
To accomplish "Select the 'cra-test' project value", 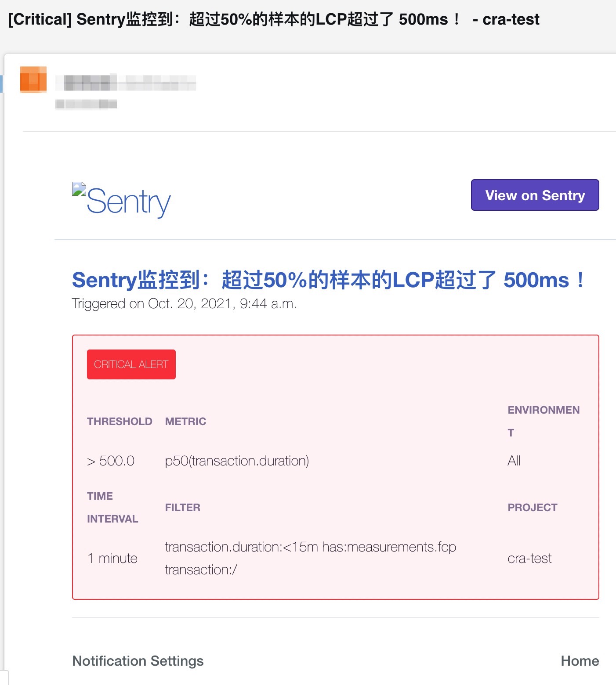I will click(x=529, y=559).
